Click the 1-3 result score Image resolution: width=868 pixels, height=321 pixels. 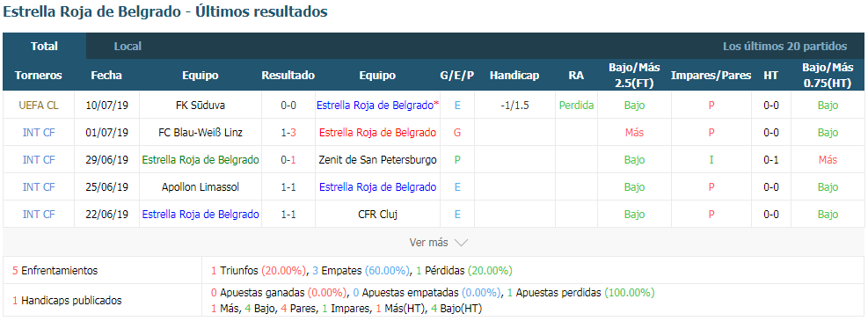tap(288, 132)
